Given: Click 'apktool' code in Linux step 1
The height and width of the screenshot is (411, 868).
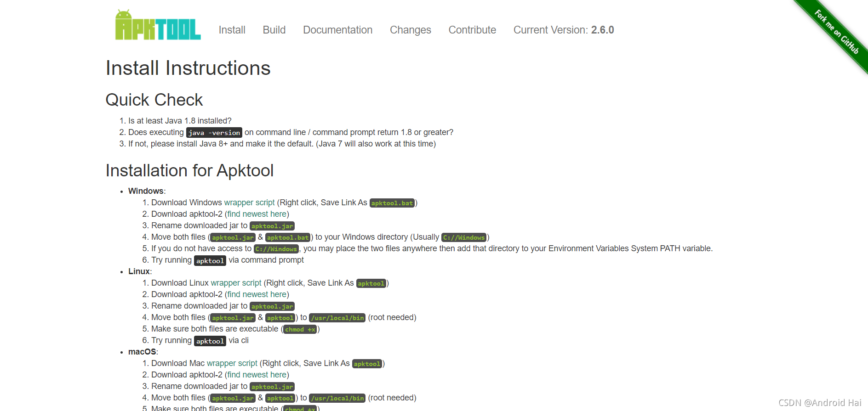Looking at the screenshot, I should pyautogui.click(x=371, y=283).
